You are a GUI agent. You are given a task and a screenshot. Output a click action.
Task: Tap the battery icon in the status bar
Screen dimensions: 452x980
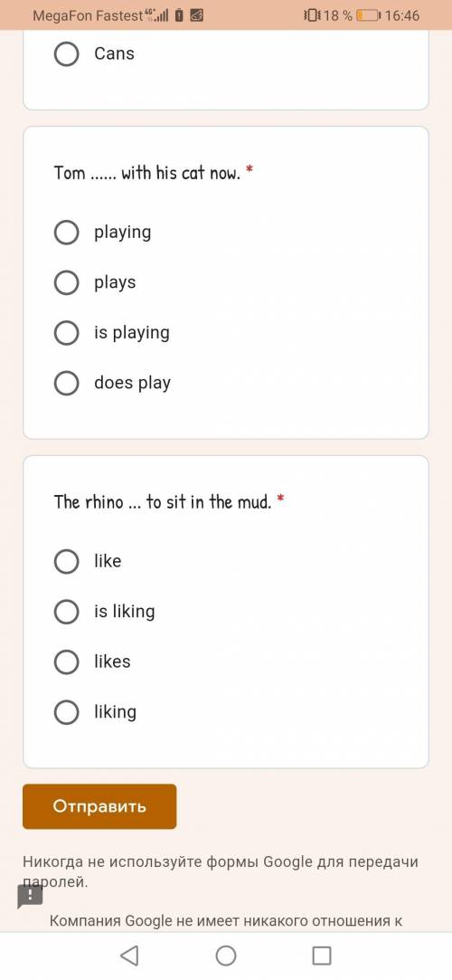[368, 15]
